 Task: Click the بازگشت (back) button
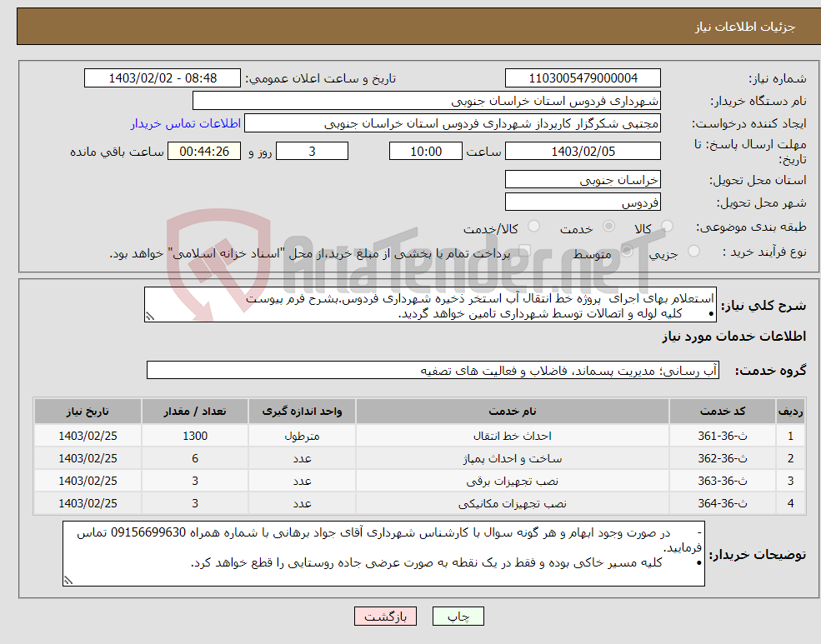pos(385,617)
